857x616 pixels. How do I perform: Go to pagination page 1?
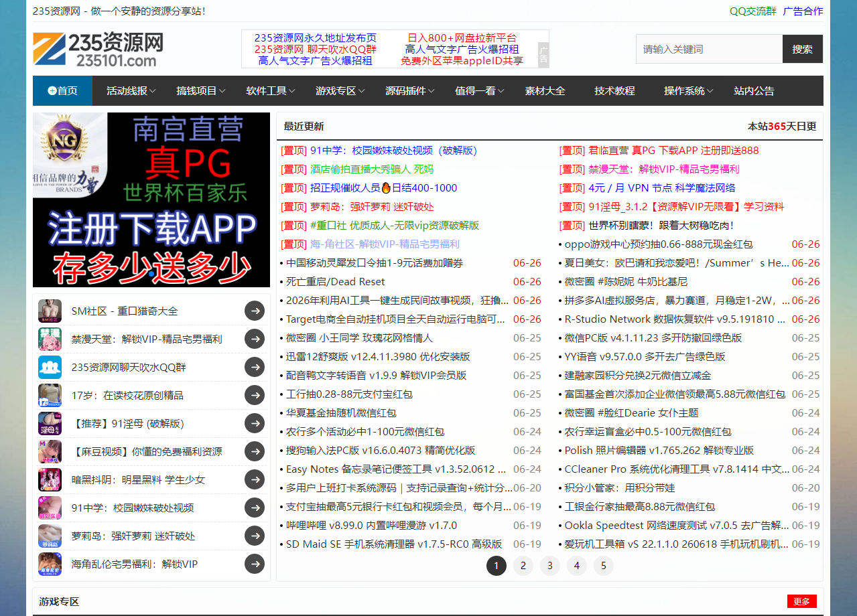(x=496, y=566)
